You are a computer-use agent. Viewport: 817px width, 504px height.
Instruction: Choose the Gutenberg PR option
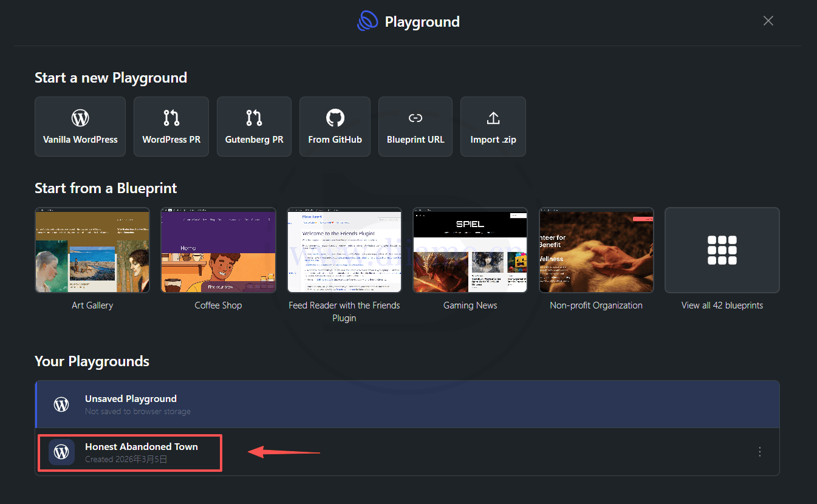(254, 126)
